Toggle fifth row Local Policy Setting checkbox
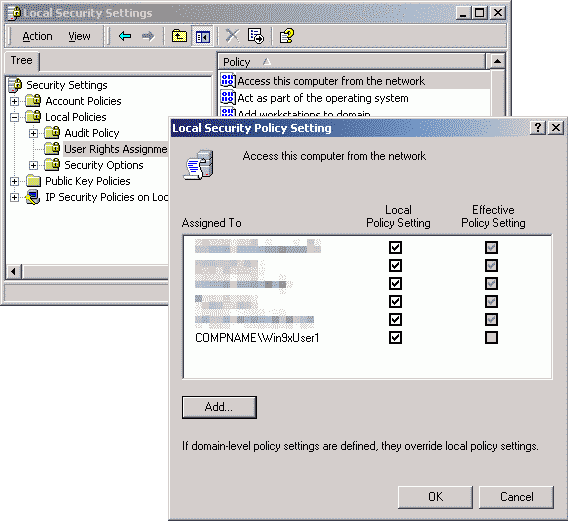Viewport: 568px width, 521px height. pos(395,320)
